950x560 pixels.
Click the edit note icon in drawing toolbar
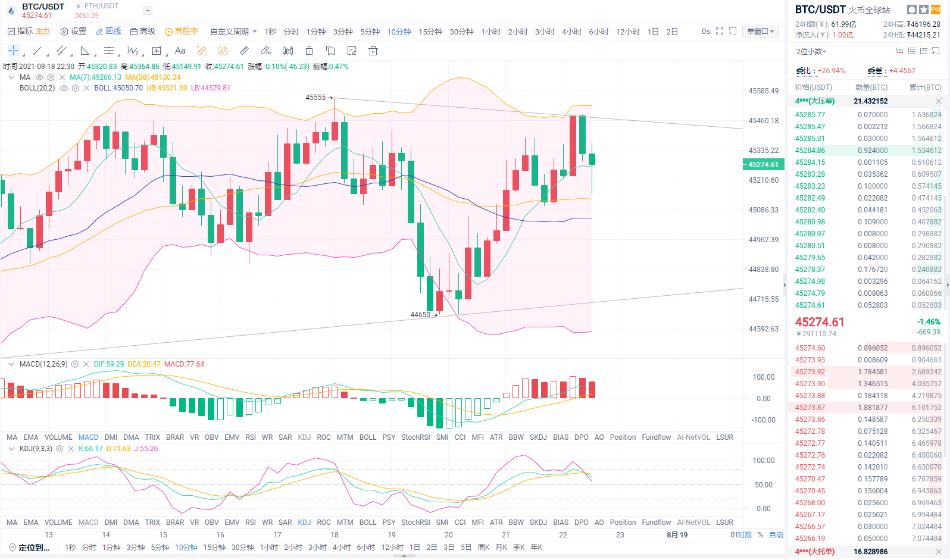coord(352,51)
